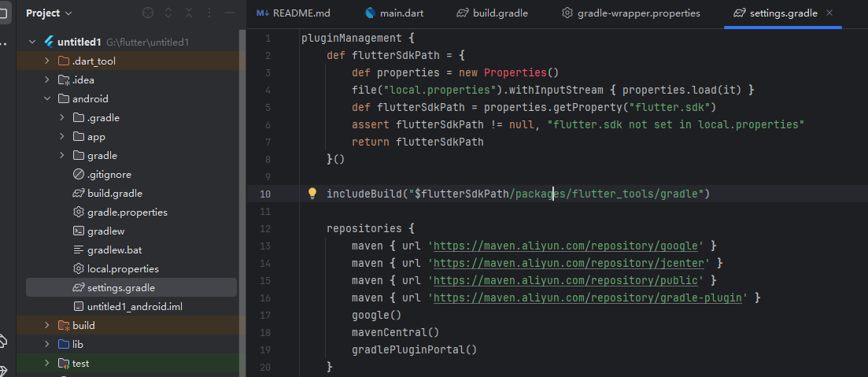Switch to the build.gradle tab

click(492, 13)
